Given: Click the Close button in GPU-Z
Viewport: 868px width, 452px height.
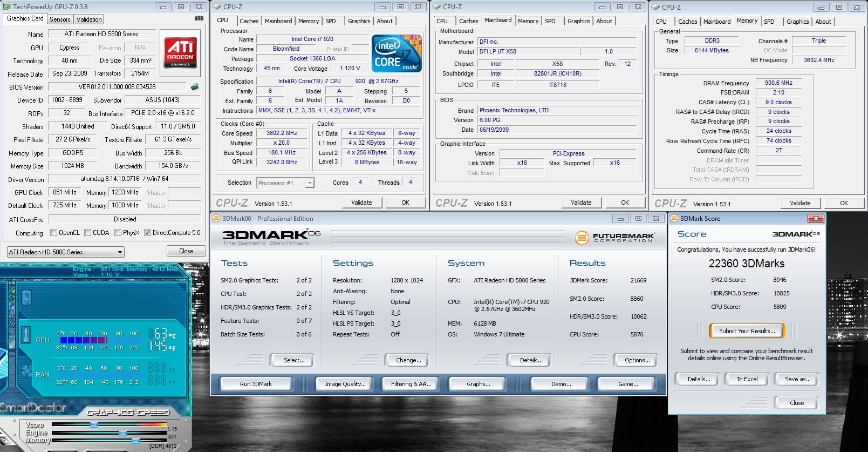Looking at the screenshot, I should pos(186,251).
